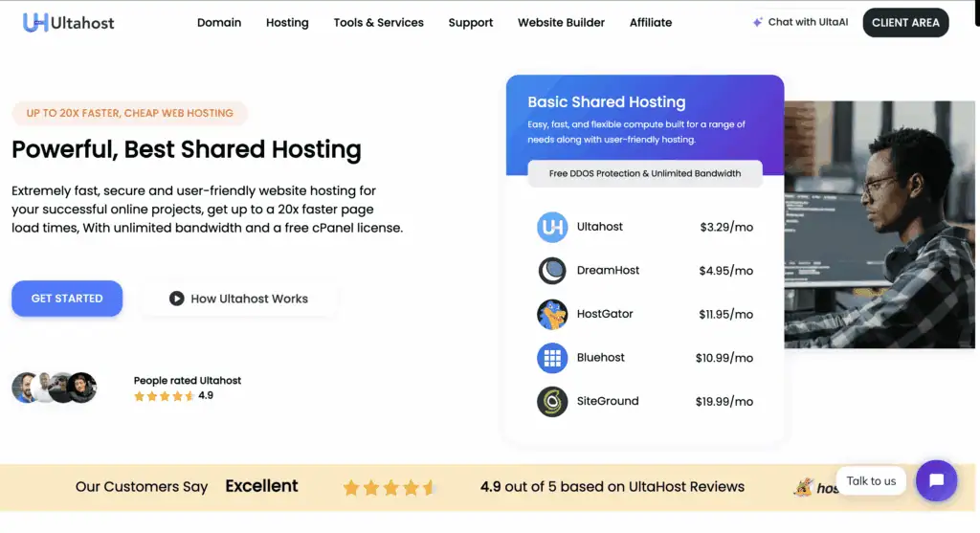This screenshot has height=533, width=980.
Task: Click the Our Customers Say text
Action: point(142,487)
